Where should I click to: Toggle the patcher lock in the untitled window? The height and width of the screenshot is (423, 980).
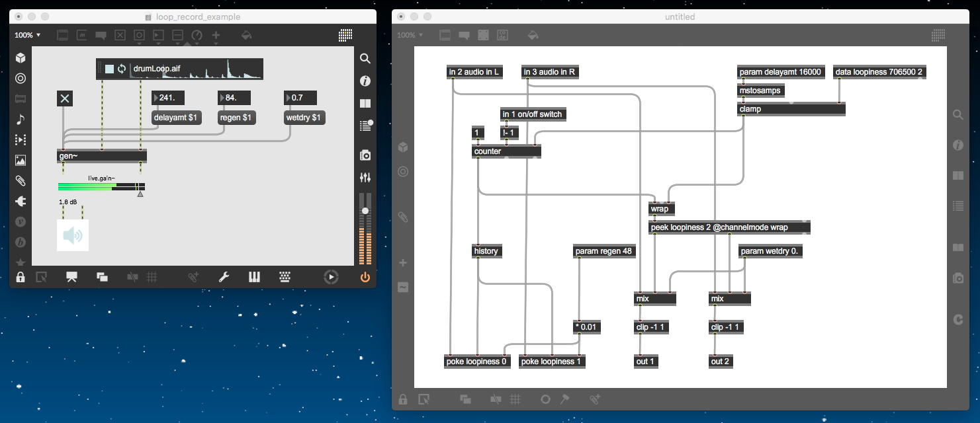(402, 399)
